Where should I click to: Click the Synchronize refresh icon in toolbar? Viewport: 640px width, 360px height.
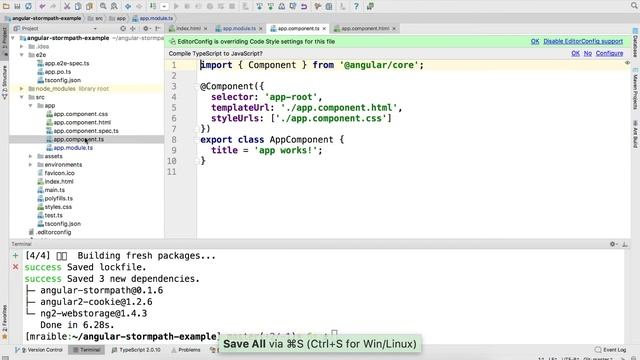(x=28, y=7)
